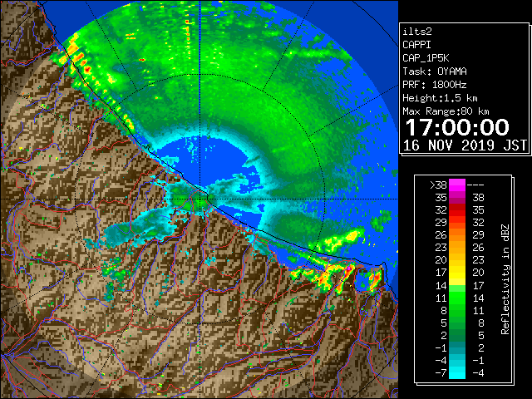
Task: Click the 'Max Range:80 km' line
Action: (x=446, y=111)
